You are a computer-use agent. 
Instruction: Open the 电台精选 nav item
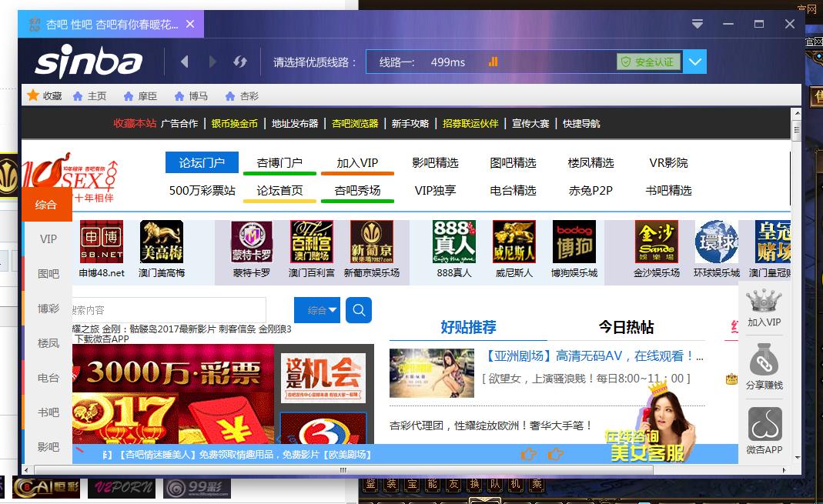click(x=513, y=190)
